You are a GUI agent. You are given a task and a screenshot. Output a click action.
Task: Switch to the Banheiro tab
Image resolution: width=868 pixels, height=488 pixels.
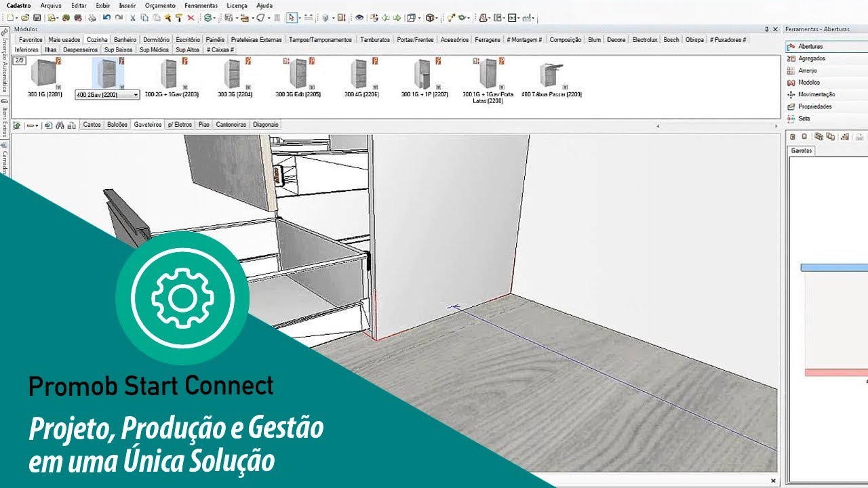point(125,40)
